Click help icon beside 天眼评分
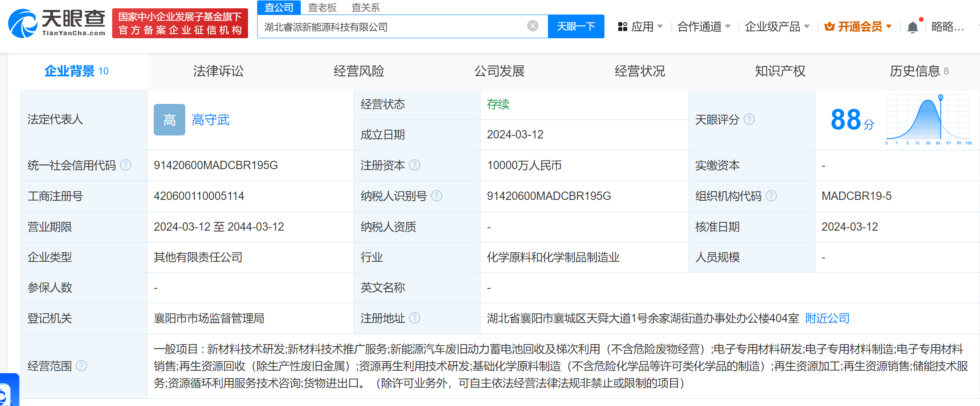Viewport: 980px width, 406px height. tap(749, 120)
